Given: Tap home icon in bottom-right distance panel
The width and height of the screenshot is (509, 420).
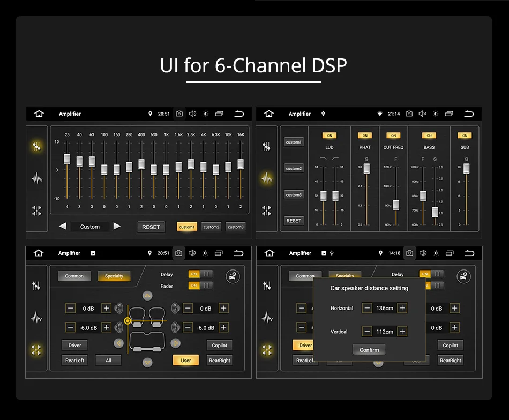Looking at the screenshot, I should (x=270, y=253).
